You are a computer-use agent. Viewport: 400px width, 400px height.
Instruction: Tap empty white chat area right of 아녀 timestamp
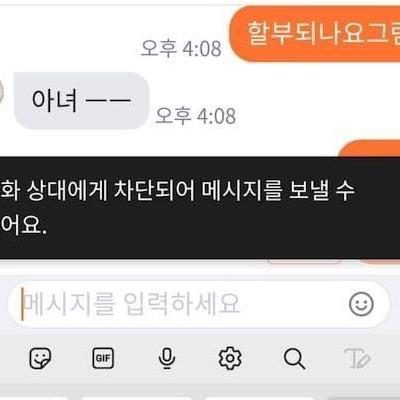(317, 107)
